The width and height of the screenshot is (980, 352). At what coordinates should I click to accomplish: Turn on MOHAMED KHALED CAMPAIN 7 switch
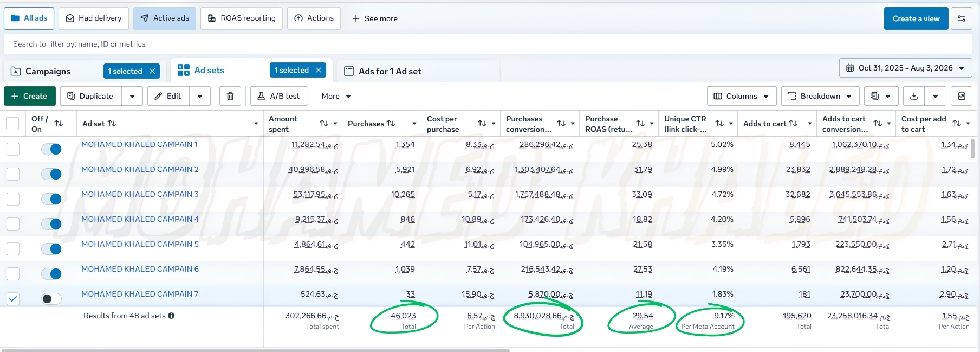click(x=51, y=299)
